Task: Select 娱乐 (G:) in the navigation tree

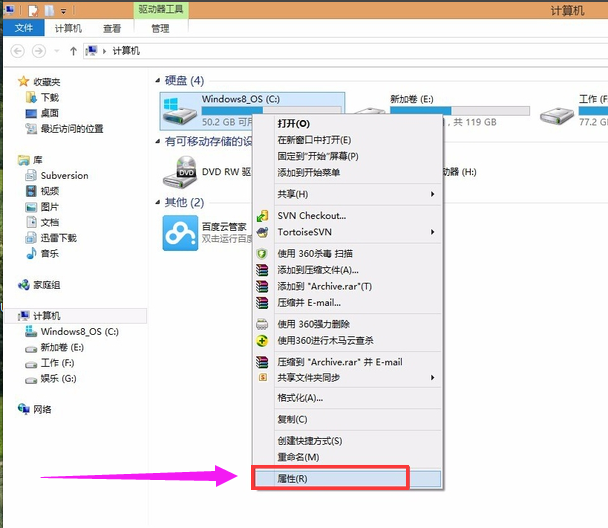Action: [x=58, y=379]
